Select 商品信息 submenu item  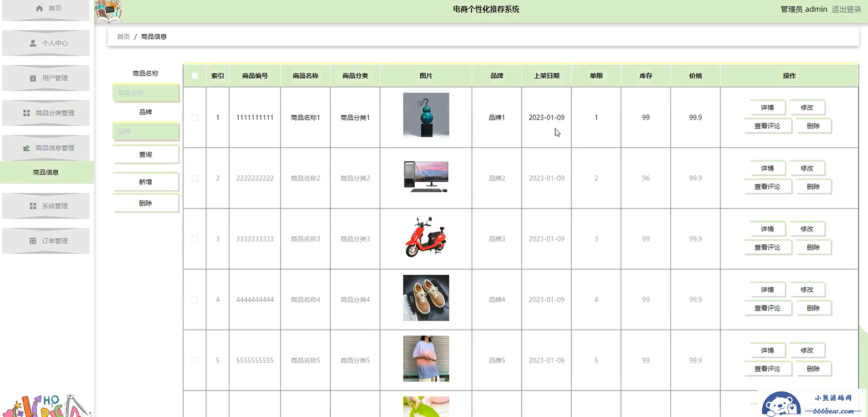[46, 172]
